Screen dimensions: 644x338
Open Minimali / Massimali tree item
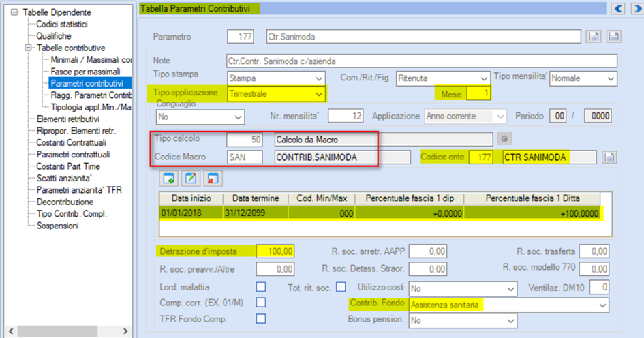pos(91,59)
